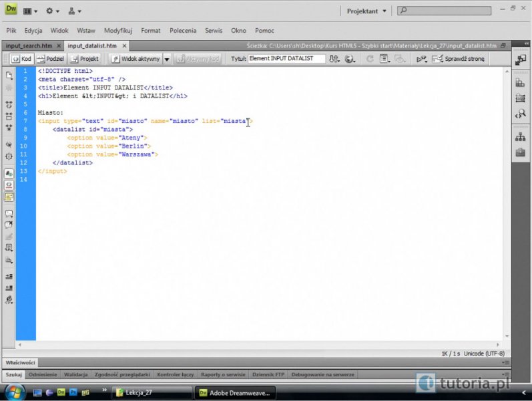
Task: Open the Extend Dreamweaver gear icon
Action: point(53,11)
